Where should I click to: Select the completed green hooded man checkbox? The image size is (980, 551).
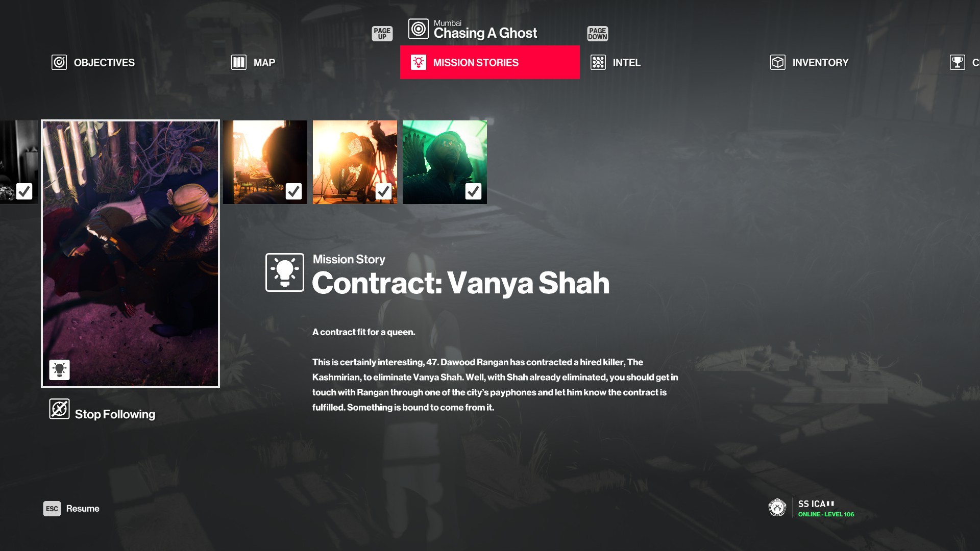point(473,191)
